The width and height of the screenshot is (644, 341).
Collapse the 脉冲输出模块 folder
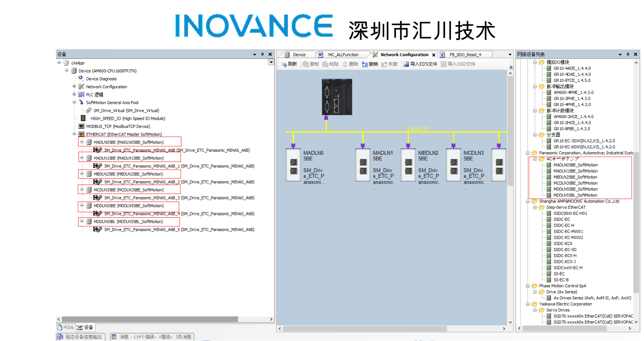click(535, 87)
